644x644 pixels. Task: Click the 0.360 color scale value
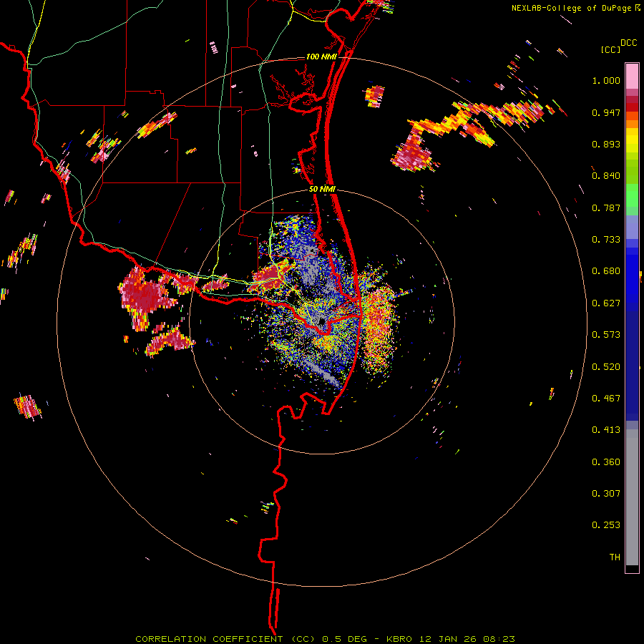[606, 462]
